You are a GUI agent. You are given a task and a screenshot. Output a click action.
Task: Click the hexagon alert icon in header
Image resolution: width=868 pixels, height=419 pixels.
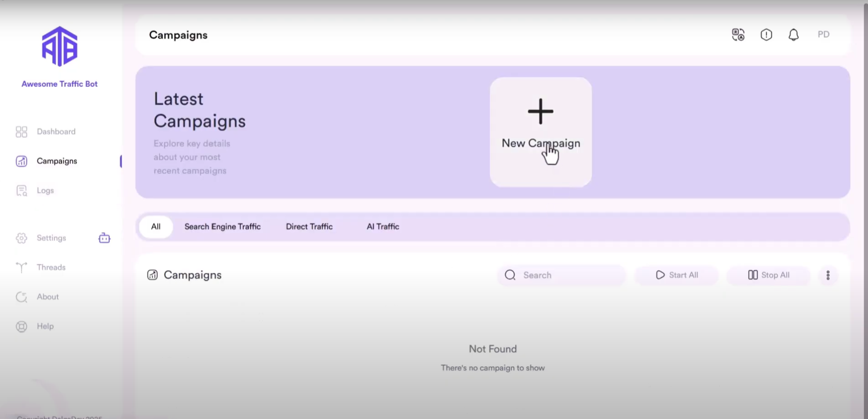point(766,35)
